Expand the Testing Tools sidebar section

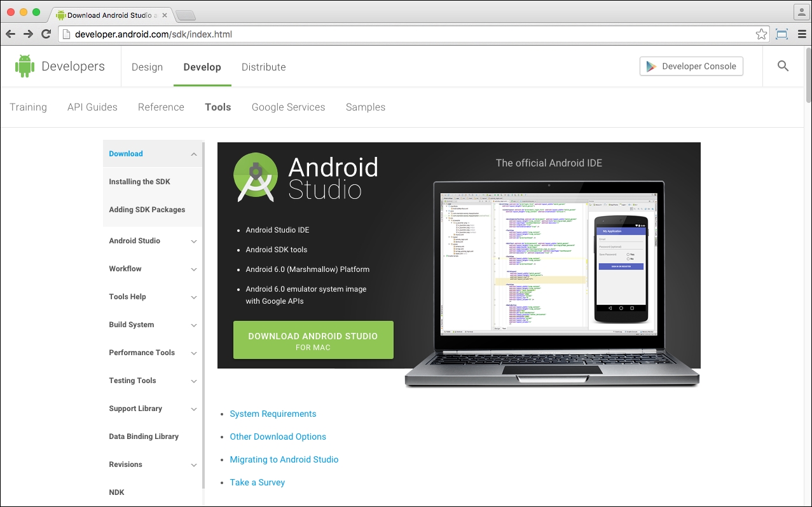tap(194, 381)
